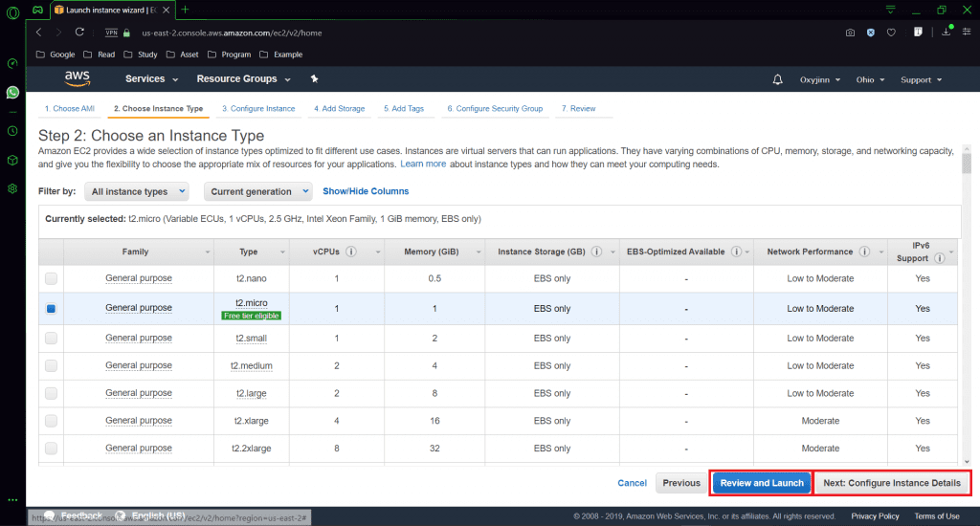Toggle the t2.micro instance checkbox

[51, 309]
